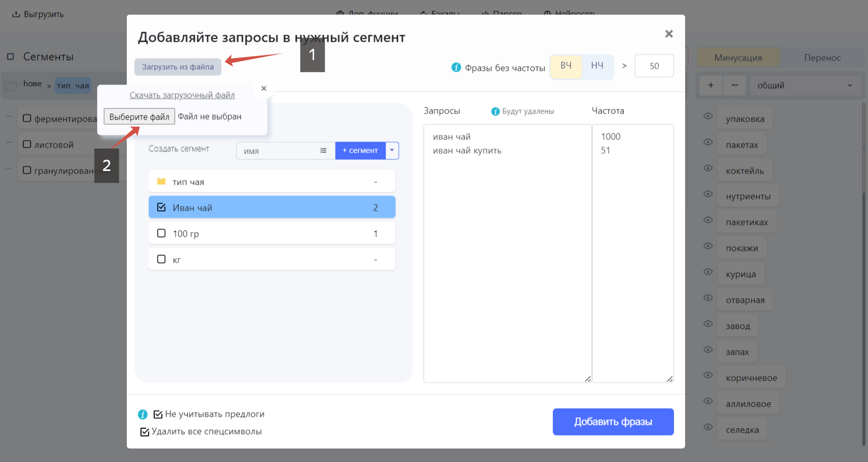Click the 'Частота' text area

pyautogui.click(x=633, y=253)
